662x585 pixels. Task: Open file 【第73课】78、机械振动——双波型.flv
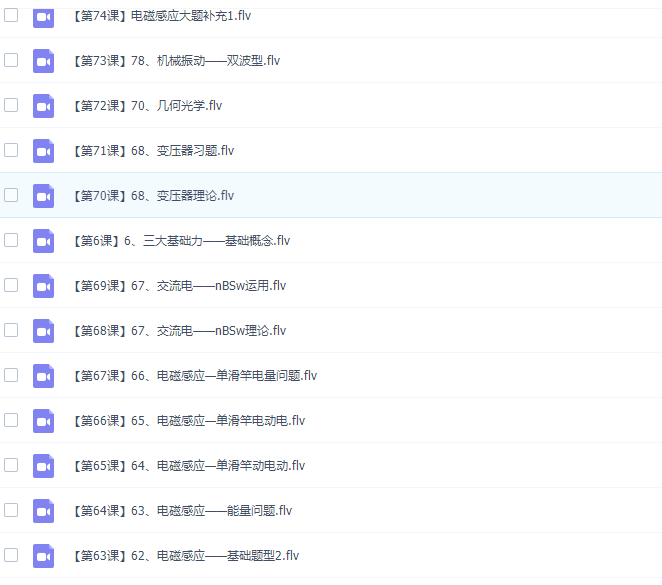coord(176,61)
